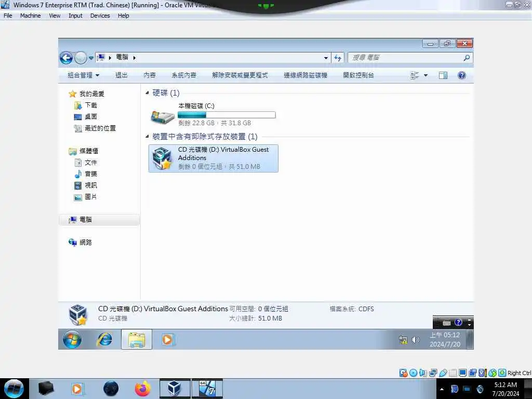
Task: Click the guest network tray icon
Action: pyautogui.click(x=403, y=340)
